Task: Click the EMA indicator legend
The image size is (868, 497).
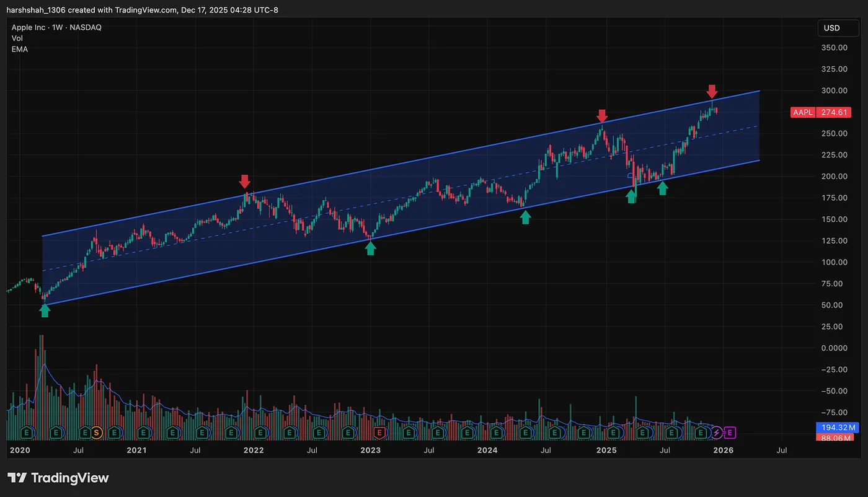Action: click(19, 49)
